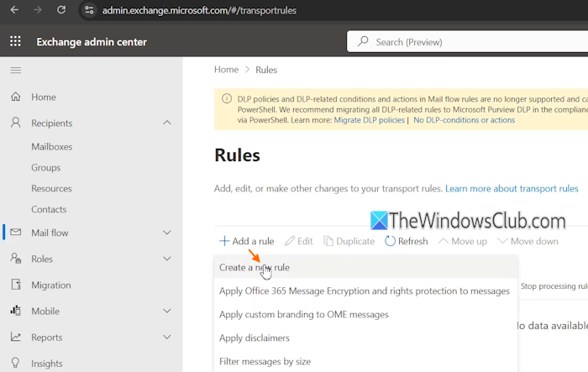Choose Create a new rule menu item

tap(365, 267)
